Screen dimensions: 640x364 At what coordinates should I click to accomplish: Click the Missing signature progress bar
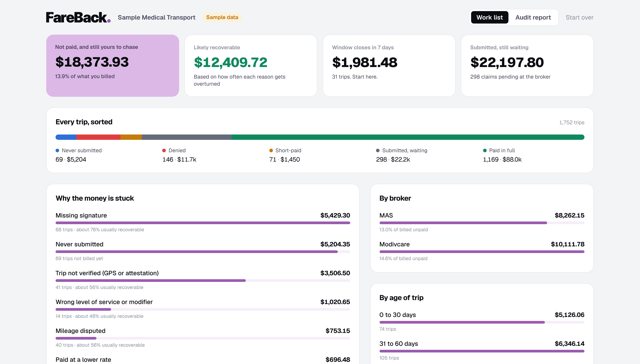[203, 223]
